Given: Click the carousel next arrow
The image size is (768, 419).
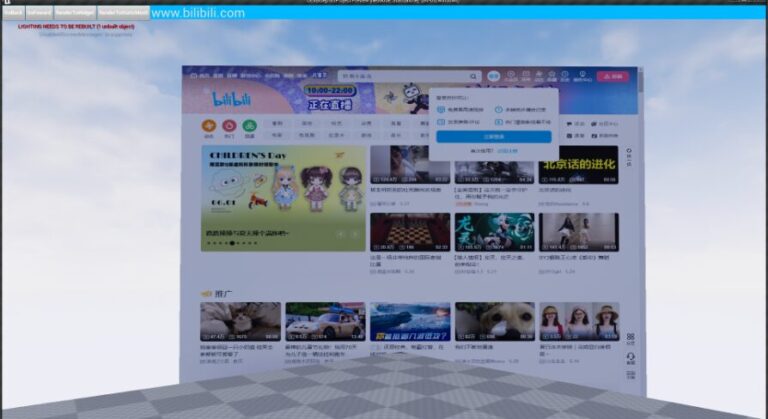Looking at the screenshot, I should (355, 234).
